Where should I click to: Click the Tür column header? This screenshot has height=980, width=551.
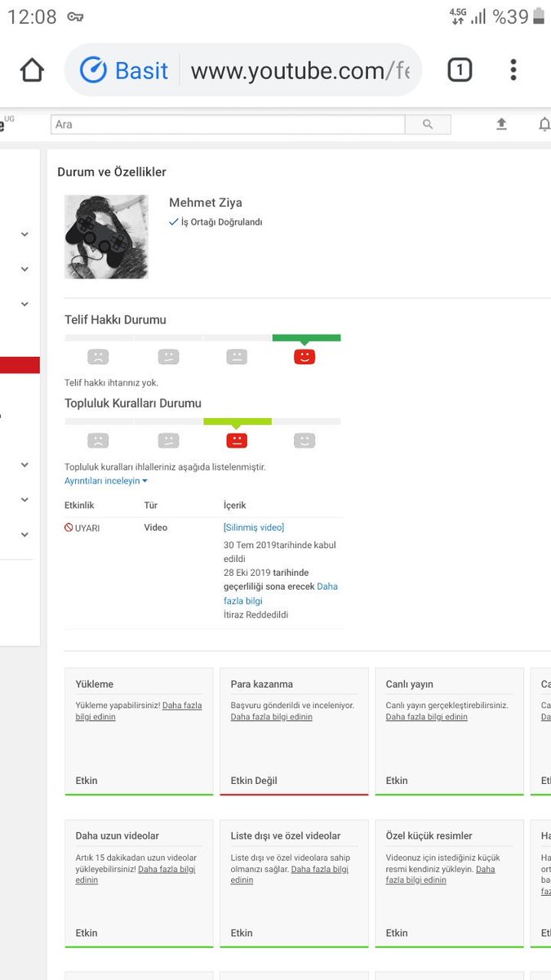click(x=151, y=506)
